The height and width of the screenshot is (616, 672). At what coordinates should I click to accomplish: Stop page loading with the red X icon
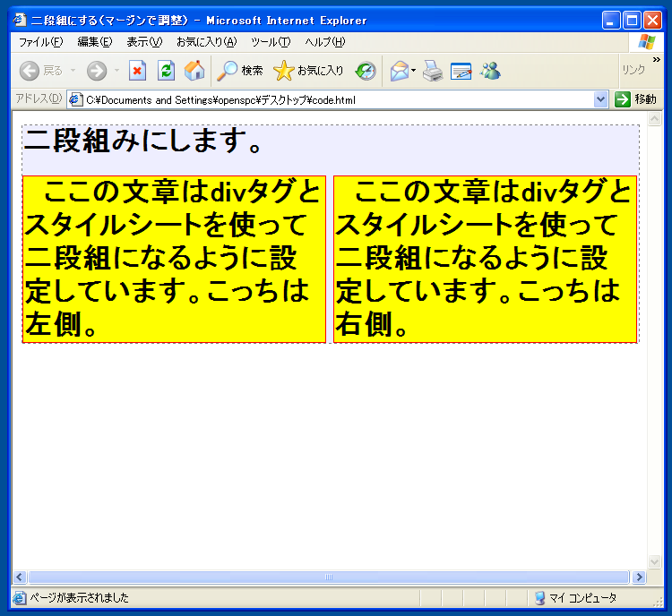[x=137, y=71]
